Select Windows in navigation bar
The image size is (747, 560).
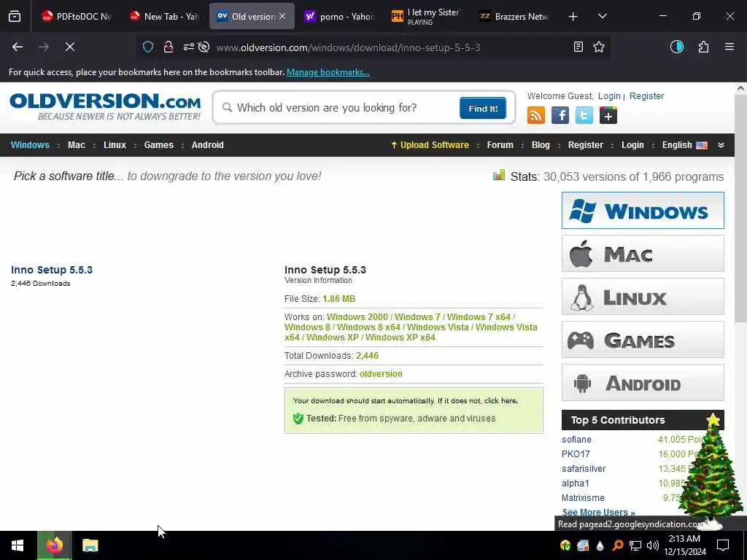[x=30, y=145]
